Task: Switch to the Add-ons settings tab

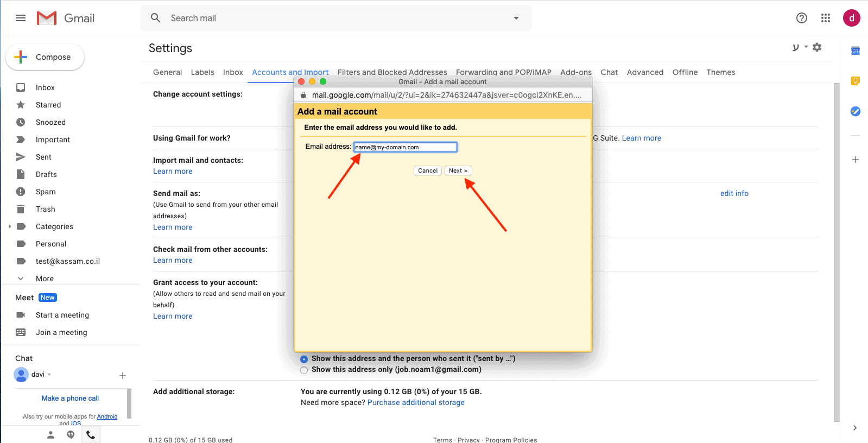Action: [x=576, y=72]
